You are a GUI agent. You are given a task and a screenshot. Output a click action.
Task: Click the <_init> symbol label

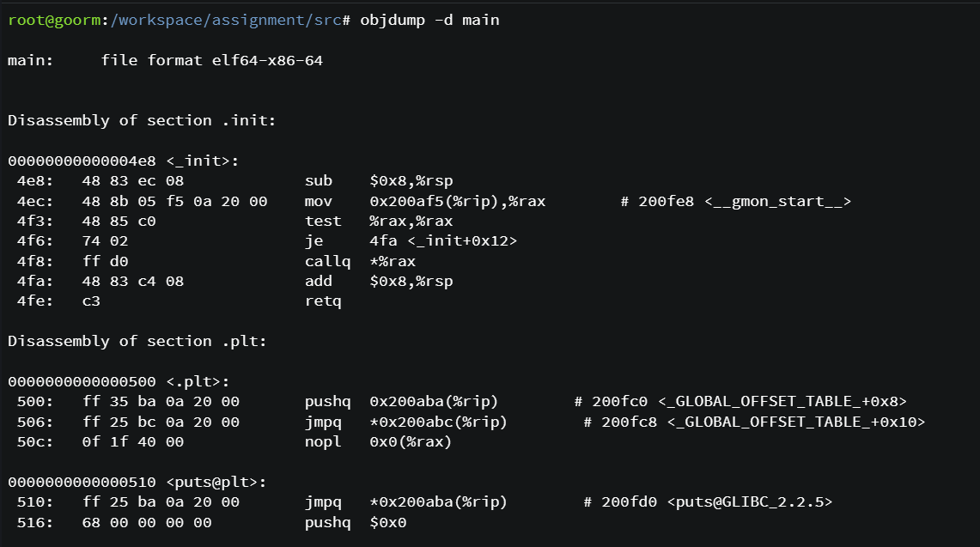tap(203, 161)
